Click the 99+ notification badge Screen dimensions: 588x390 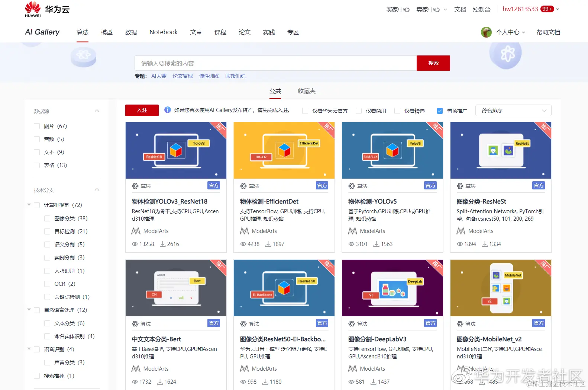pos(547,9)
